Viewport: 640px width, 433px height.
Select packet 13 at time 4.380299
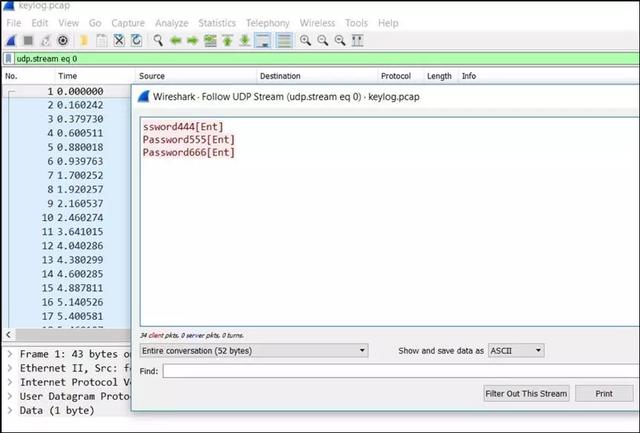[69, 260]
